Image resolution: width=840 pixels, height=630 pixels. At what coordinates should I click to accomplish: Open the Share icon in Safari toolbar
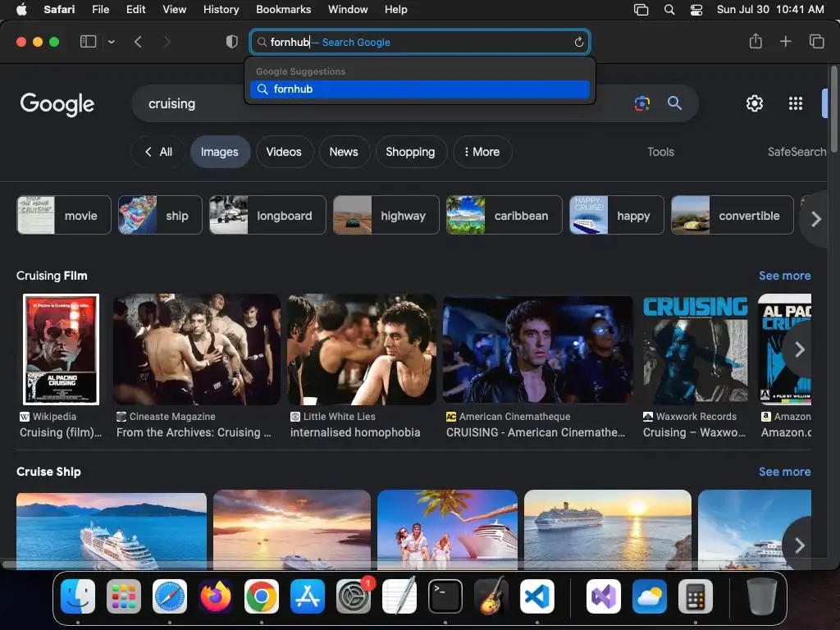point(756,41)
